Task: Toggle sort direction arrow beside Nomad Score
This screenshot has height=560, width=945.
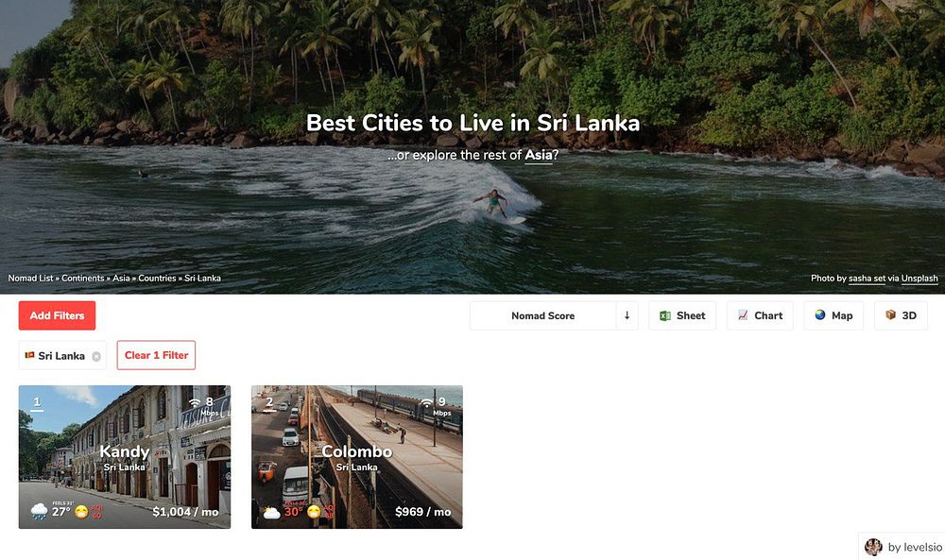Action: [627, 315]
